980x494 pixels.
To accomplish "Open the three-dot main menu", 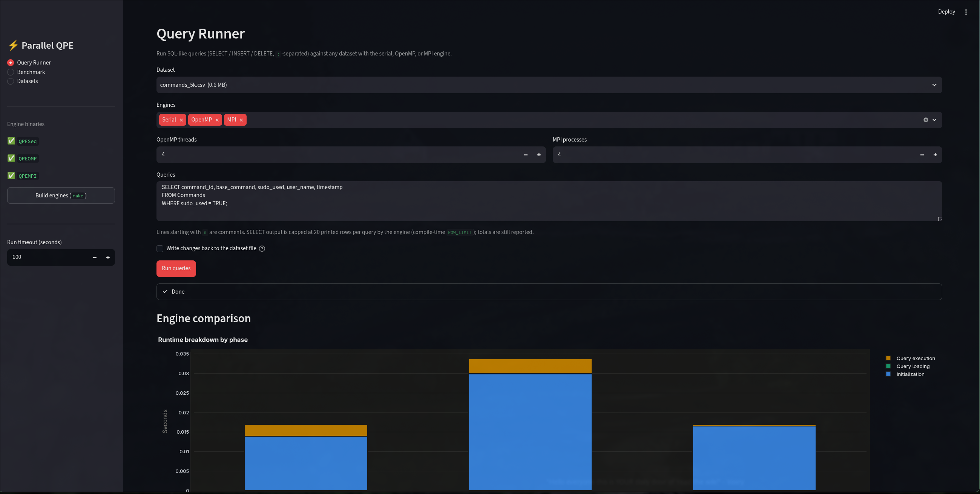I will coord(966,12).
